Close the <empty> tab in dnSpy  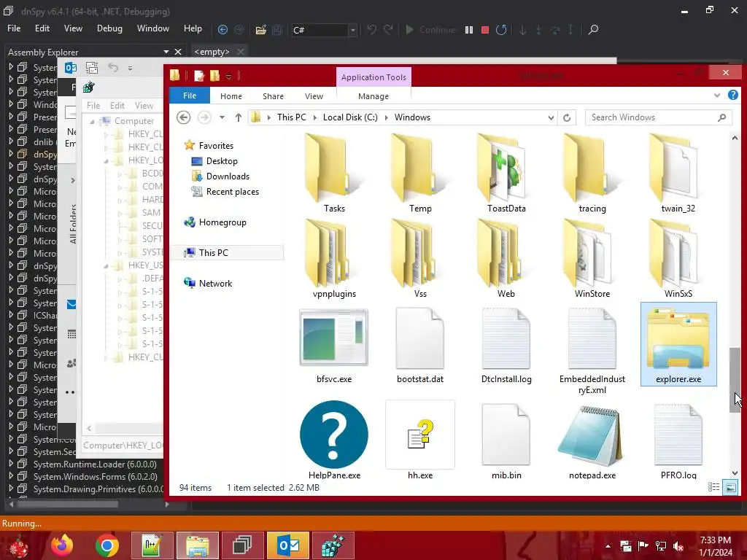pos(241,52)
